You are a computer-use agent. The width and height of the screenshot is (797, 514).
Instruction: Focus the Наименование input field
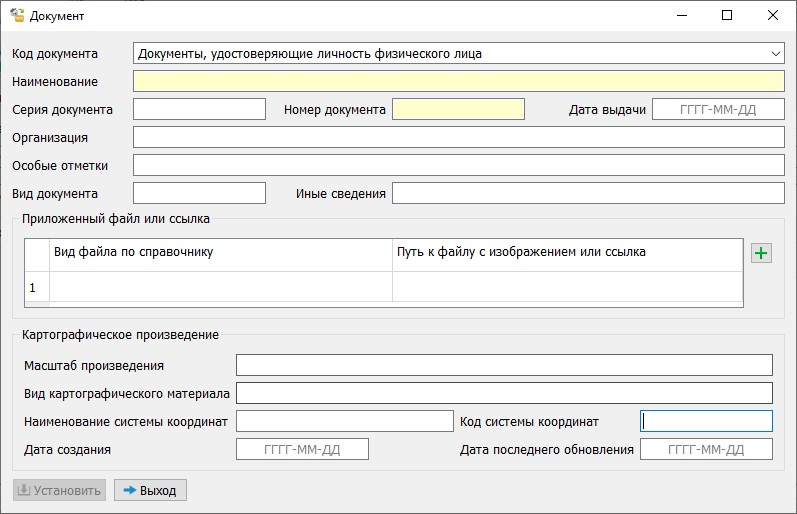(x=458, y=82)
